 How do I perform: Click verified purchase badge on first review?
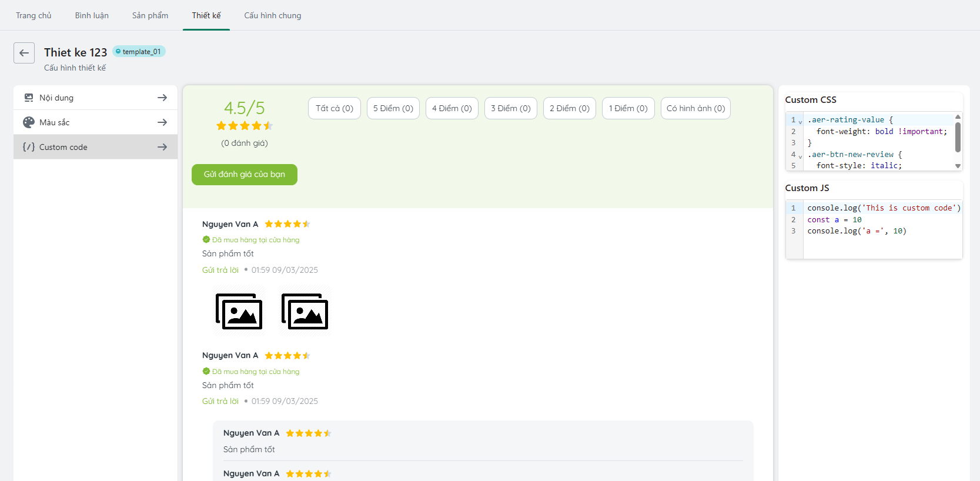206,240
